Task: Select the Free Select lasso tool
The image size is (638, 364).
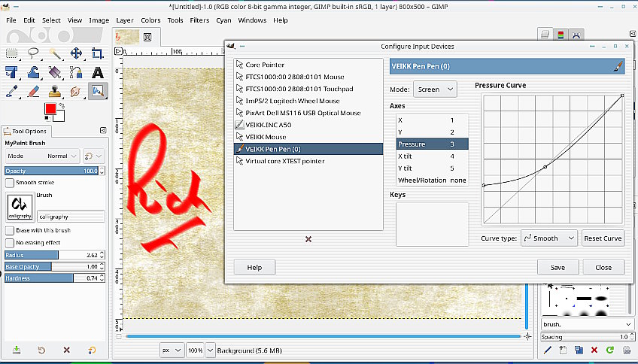Action: coord(33,53)
